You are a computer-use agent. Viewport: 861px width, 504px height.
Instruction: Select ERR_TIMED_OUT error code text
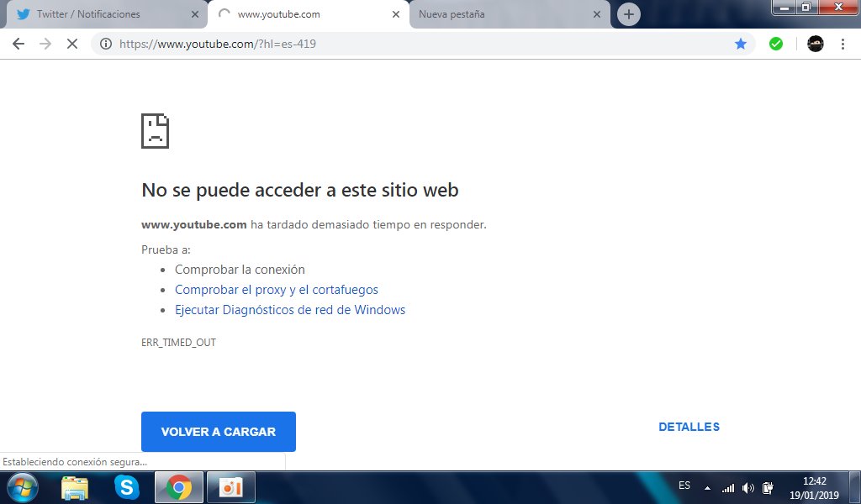[178, 342]
